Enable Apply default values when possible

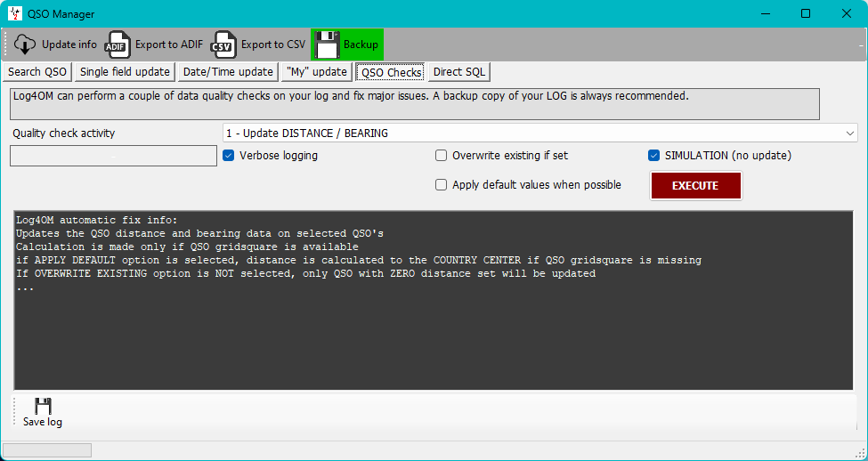click(442, 185)
